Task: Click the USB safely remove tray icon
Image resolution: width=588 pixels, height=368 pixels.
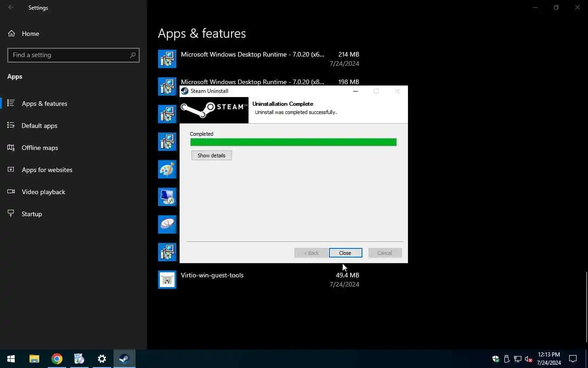Action: [507, 359]
